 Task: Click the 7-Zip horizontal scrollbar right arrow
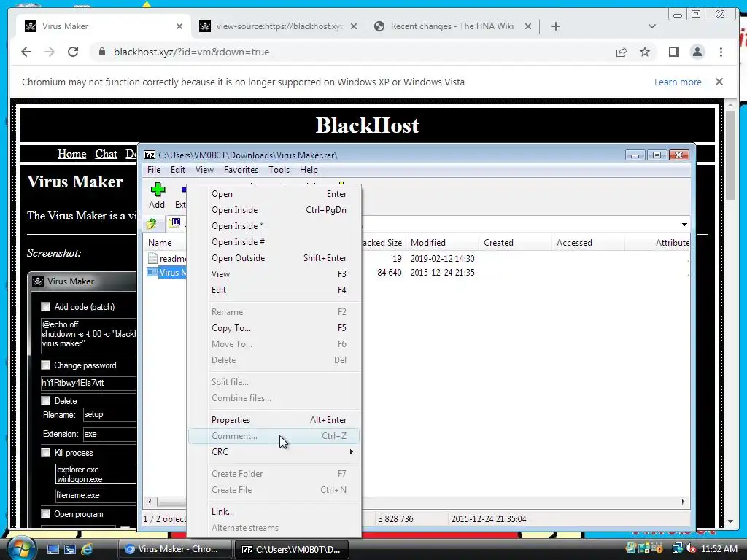(683, 502)
